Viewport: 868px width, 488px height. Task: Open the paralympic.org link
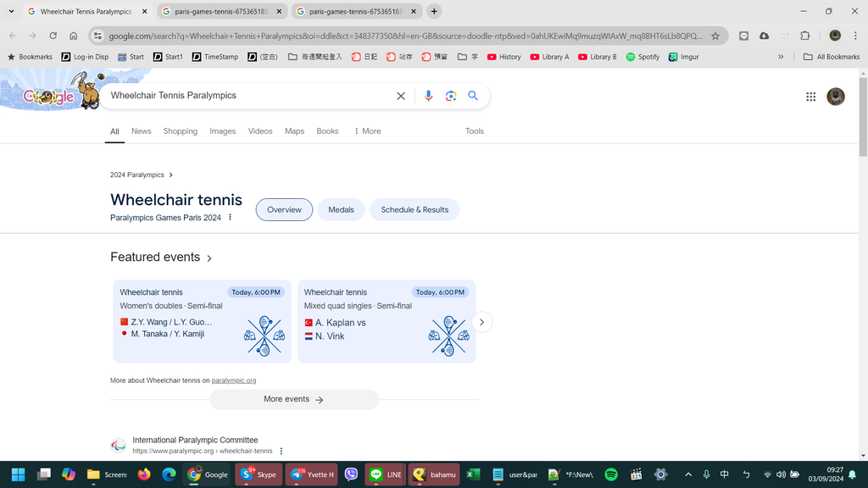pos(234,380)
